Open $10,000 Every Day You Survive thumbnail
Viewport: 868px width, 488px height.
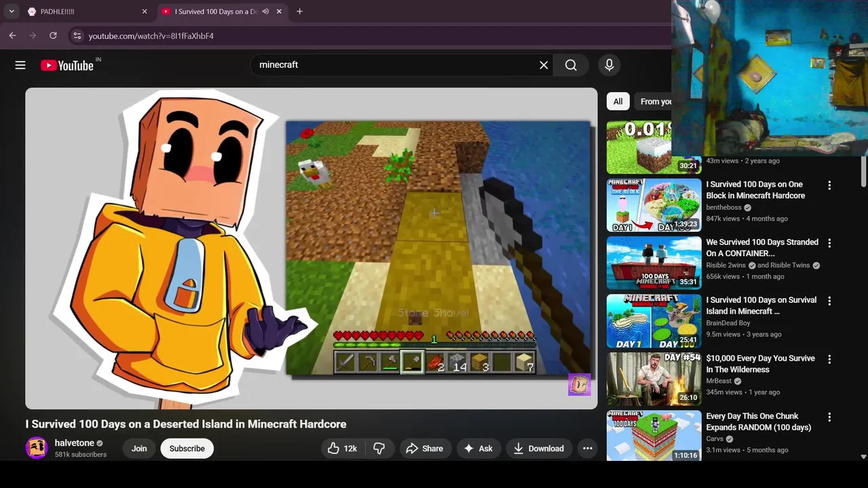(654, 379)
